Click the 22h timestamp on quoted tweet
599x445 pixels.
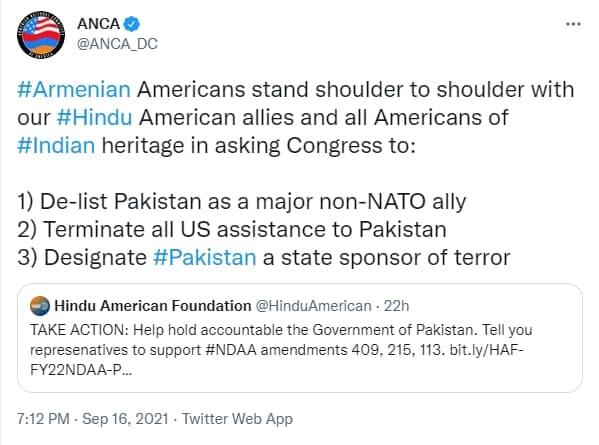pyautogui.click(x=397, y=306)
